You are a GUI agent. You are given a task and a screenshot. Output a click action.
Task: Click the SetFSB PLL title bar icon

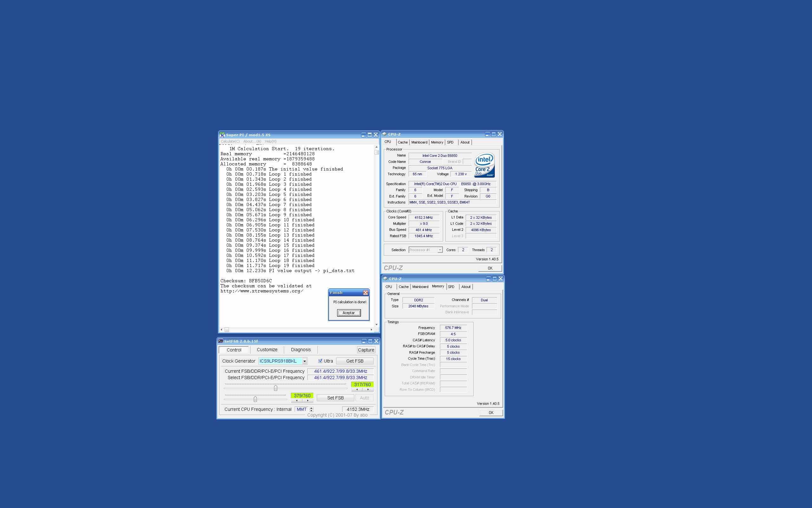(220, 341)
